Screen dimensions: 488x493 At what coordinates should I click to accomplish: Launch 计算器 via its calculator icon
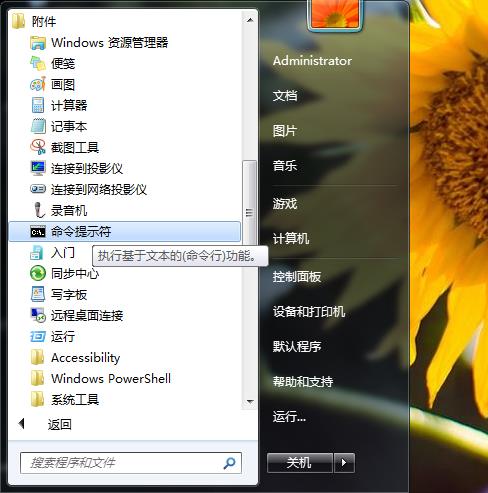pyautogui.click(x=38, y=105)
